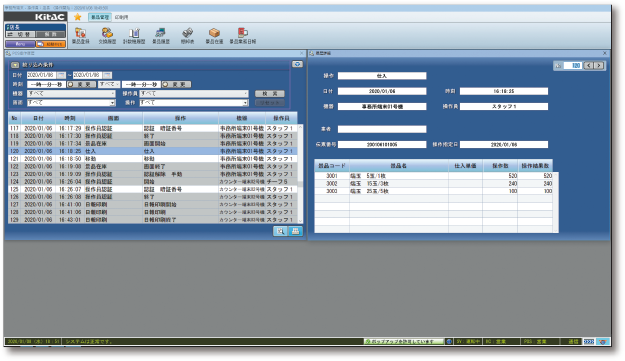This screenshot has width=625, height=361.
Task: Select log row No 127 at 16:41:00
Action: [153, 204]
